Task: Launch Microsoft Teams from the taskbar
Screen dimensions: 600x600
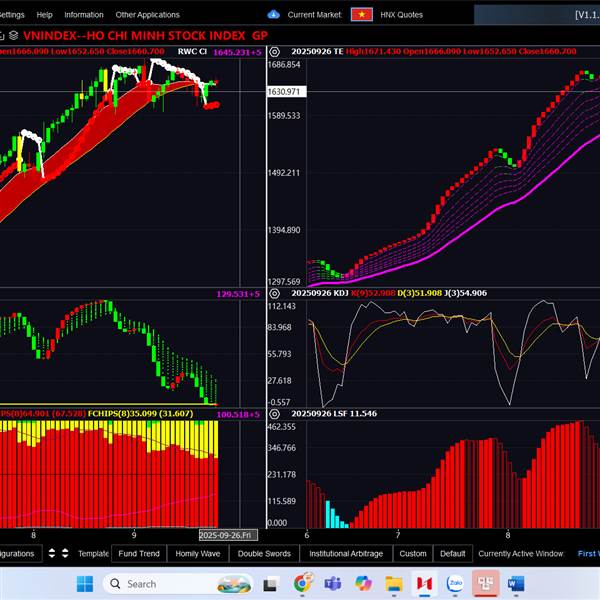Action: [332, 583]
